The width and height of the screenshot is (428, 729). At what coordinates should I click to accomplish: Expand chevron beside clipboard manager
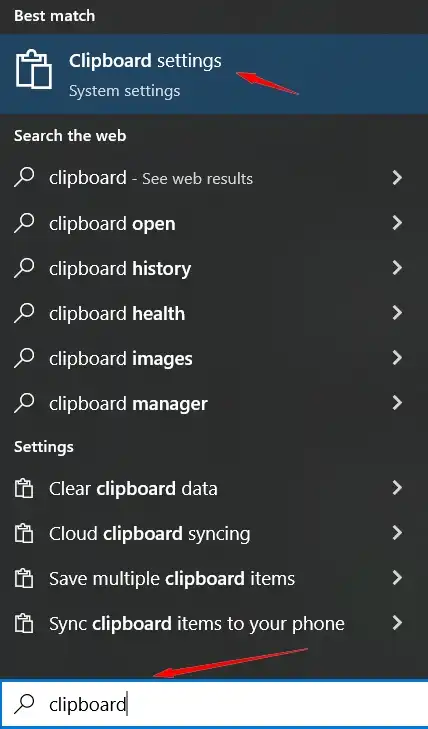pos(397,403)
